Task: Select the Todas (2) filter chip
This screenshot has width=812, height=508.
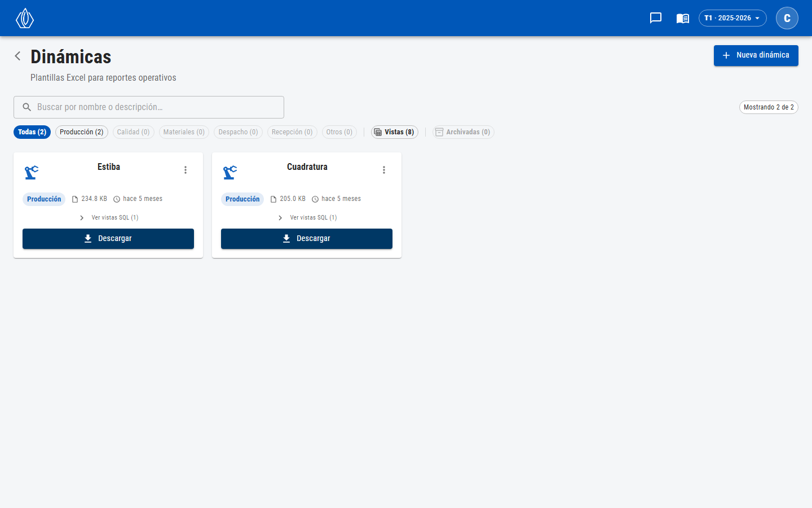Action: (32, 132)
